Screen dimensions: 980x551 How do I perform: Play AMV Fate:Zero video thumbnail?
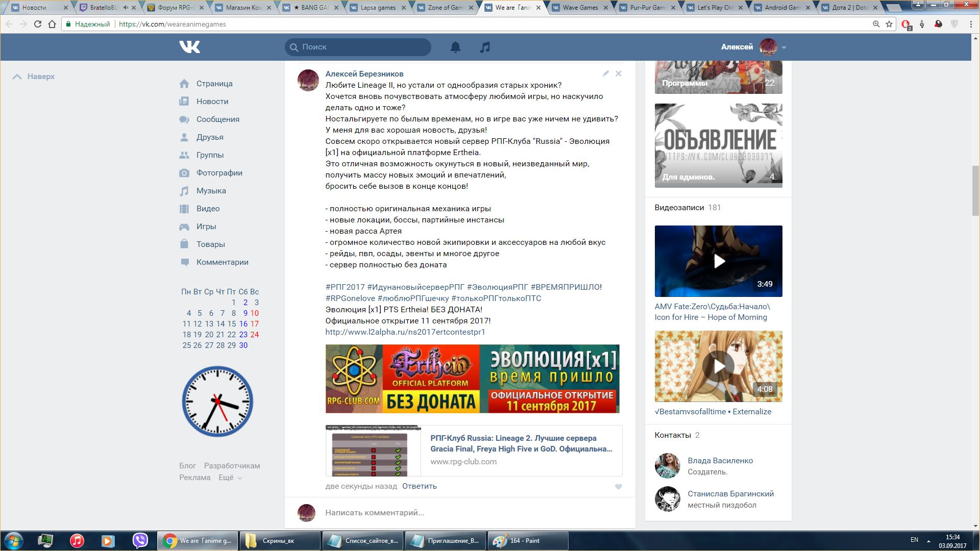click(719, 261)
